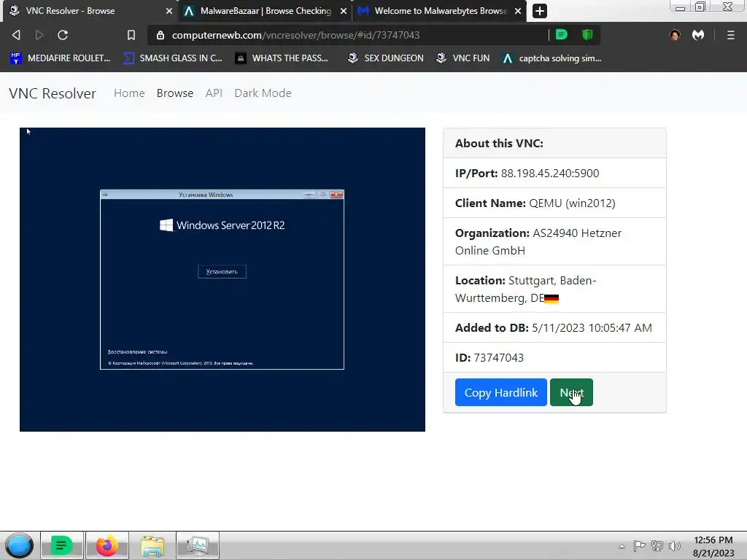This screenshot has height=560, width=747.
Task: Open File Explorer from taskbar
Action: pos(152,545)
